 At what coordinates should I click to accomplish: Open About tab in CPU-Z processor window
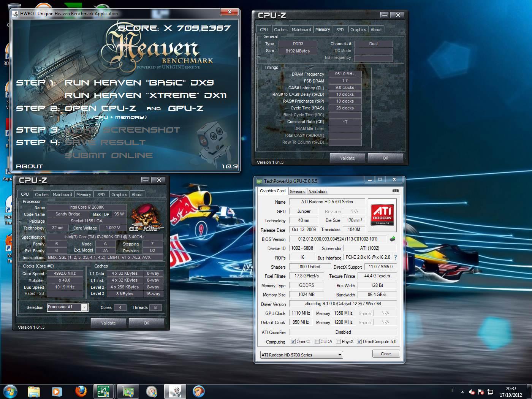[137, 195]
